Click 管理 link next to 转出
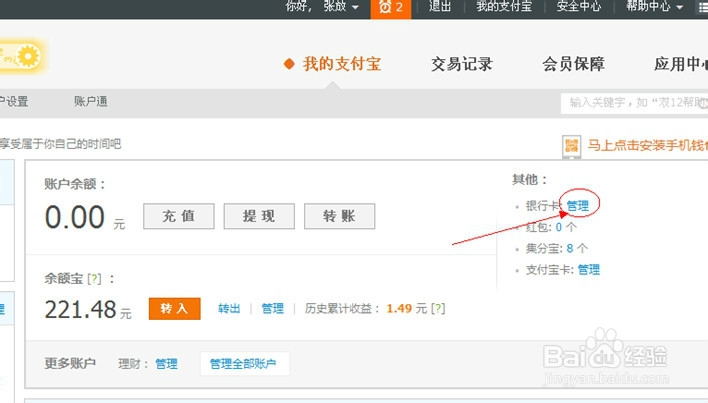The image size is (708, 403). coord(273,309)
